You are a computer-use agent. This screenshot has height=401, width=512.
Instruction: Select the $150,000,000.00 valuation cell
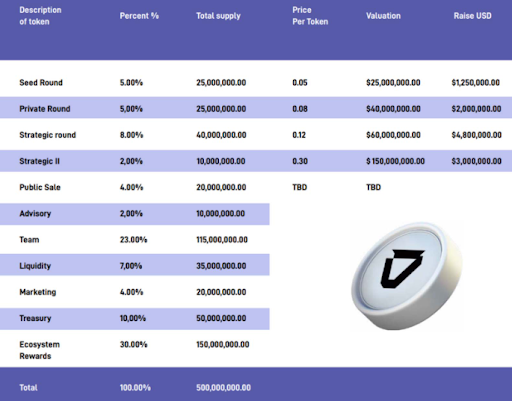click(x=395, y=161)
